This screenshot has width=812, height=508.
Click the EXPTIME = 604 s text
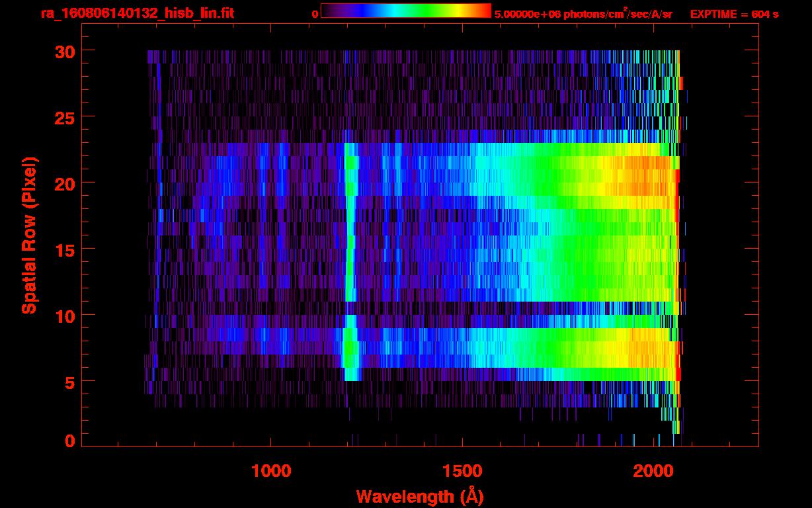click(x=734, y=15)
